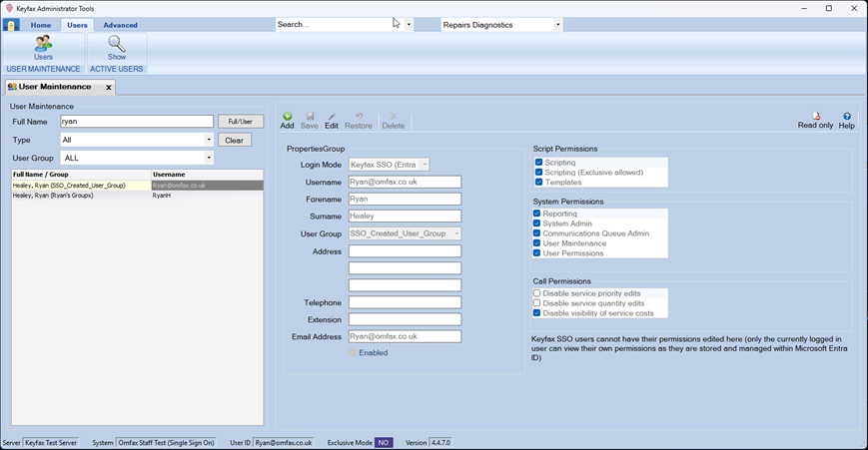Click the Full/User button
This screenshot has width=868, height=450.
[241, 122]
